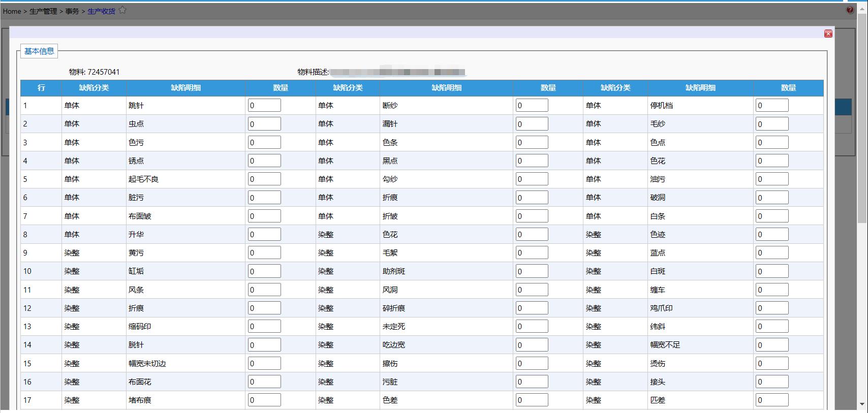Click quantity field for 停机档

point(772,105)
